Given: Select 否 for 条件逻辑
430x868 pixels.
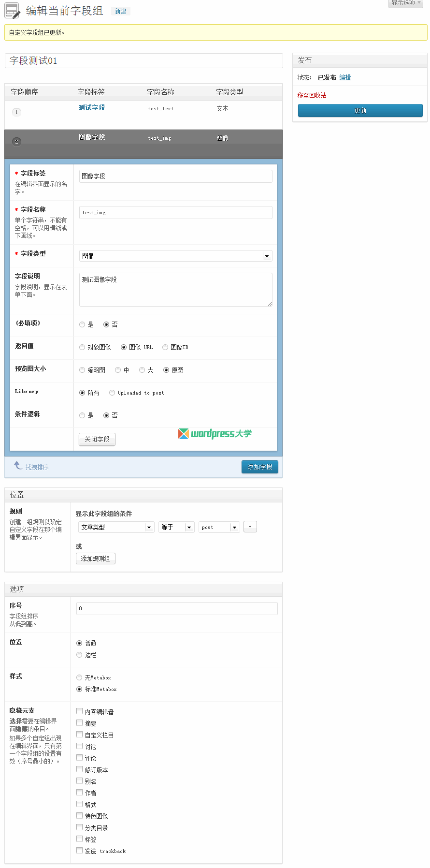Looking at the screenshot, I should [x=106, y=415].
